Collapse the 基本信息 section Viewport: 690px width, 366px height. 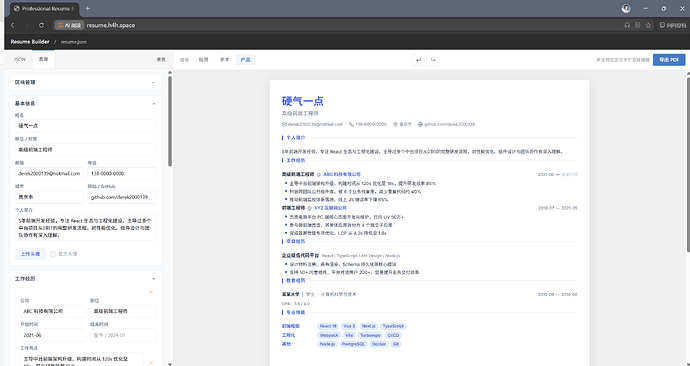pos(154,104)
